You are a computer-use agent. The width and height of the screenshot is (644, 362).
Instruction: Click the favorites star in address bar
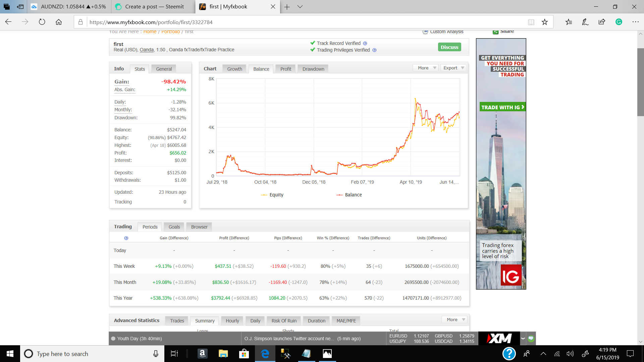[x=544, y=22]
